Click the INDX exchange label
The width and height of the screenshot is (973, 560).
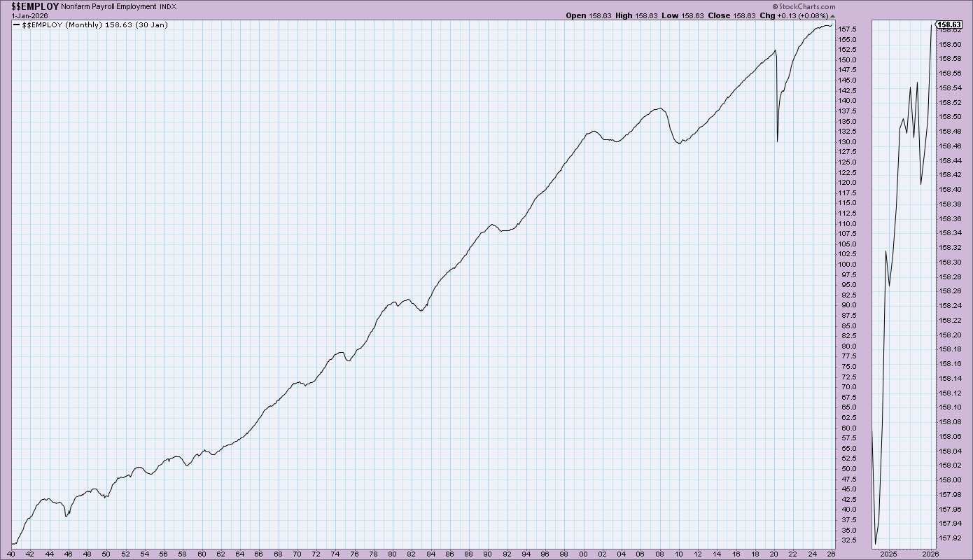point(169,6)
